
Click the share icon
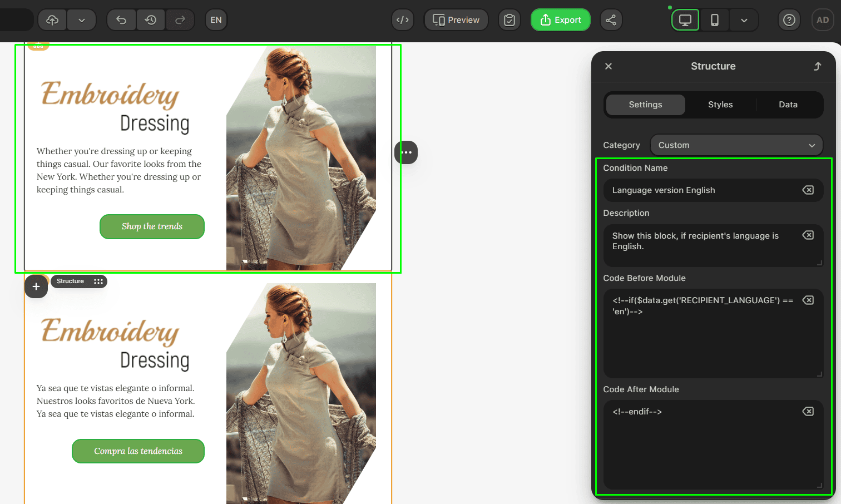tap(611, 20)
